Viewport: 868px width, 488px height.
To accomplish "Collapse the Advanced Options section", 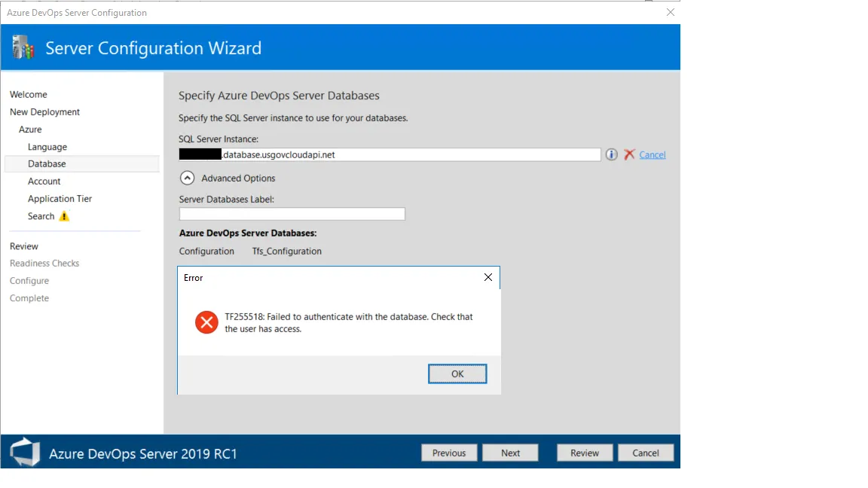I will click(187, 178).
